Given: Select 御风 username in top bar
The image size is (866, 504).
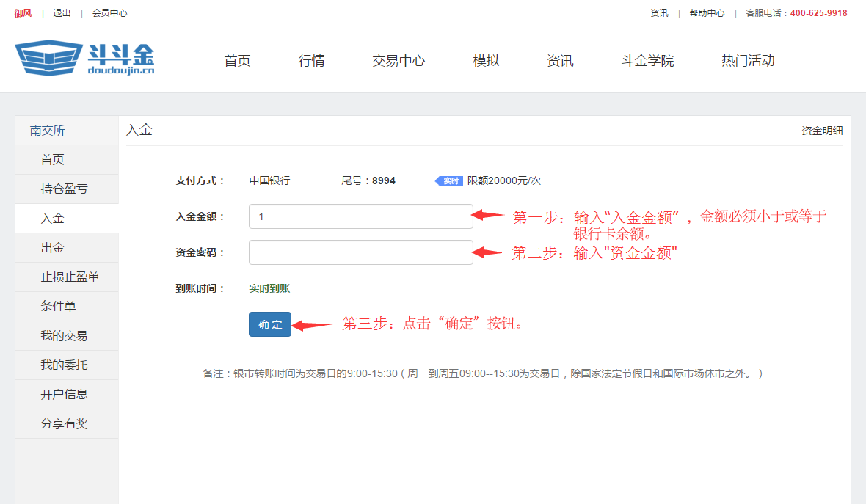Looking at the screenshot, I should point(23,12).
